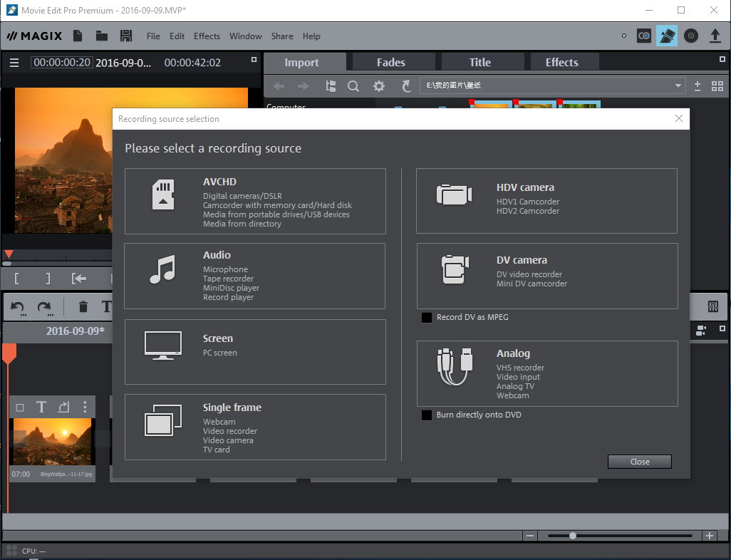Screen dimensions: 731x560
Task: Close dialog with the X icon
Action: 679,118
